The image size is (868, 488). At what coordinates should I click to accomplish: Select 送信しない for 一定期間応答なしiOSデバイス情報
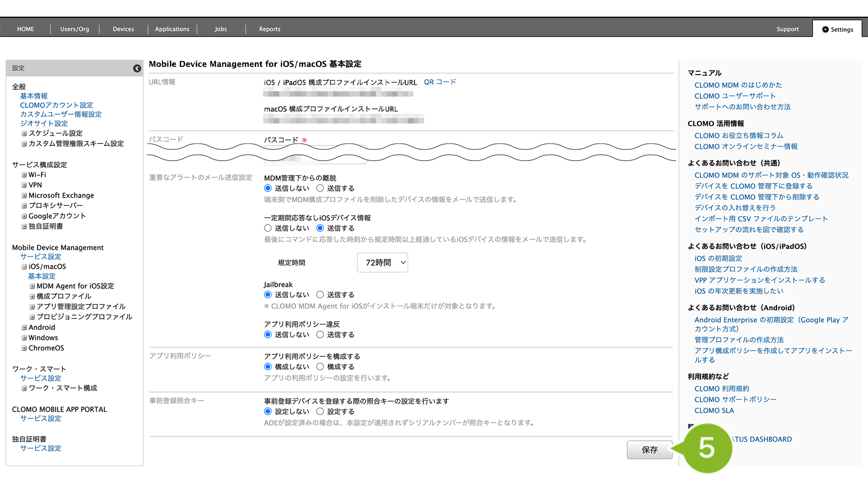[x=268, y=228]
